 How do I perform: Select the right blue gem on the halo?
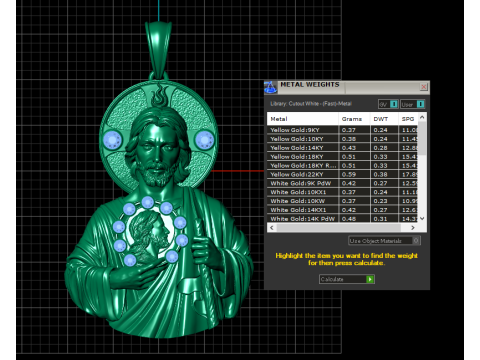click(x=204, y=140)
